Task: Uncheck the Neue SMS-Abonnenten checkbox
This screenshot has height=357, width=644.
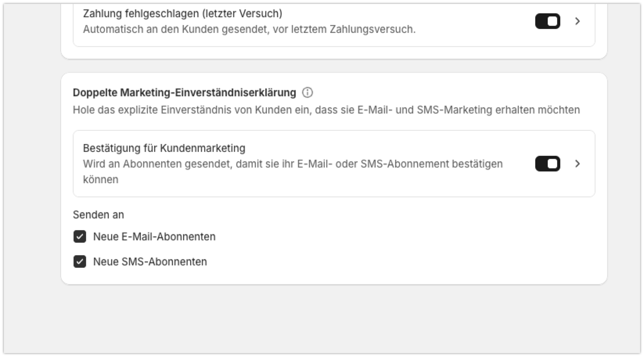Action: [80, 261]
